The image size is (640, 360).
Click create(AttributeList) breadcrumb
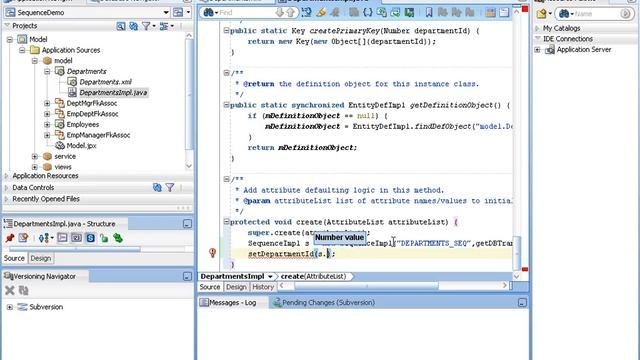313,277
